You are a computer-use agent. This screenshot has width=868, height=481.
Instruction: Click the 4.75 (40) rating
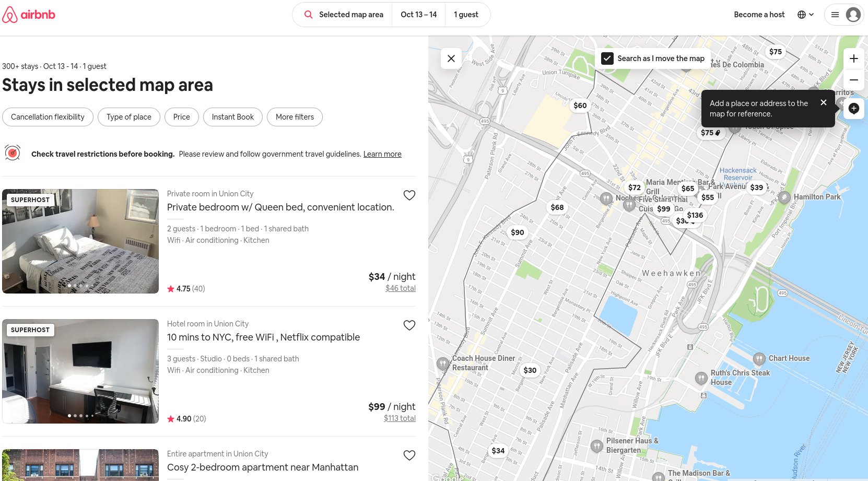[x=186, y=289]
